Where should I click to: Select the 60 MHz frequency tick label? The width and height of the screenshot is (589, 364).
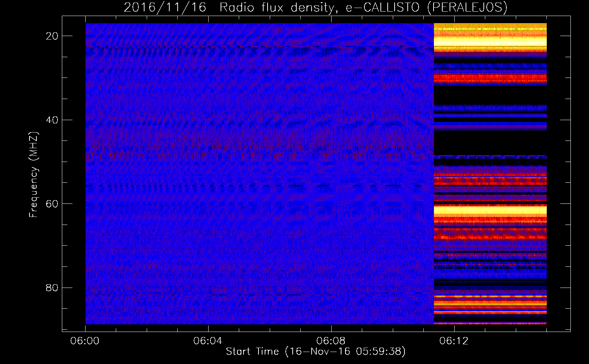pyautogui.click(x=52, y=203)
